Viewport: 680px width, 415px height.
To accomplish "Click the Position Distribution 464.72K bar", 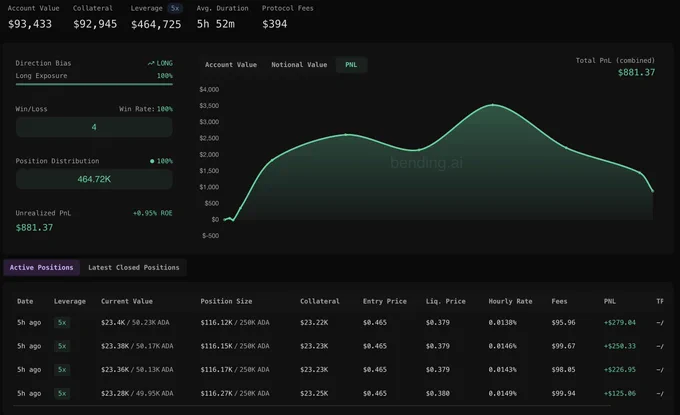I will pos(94,179).
